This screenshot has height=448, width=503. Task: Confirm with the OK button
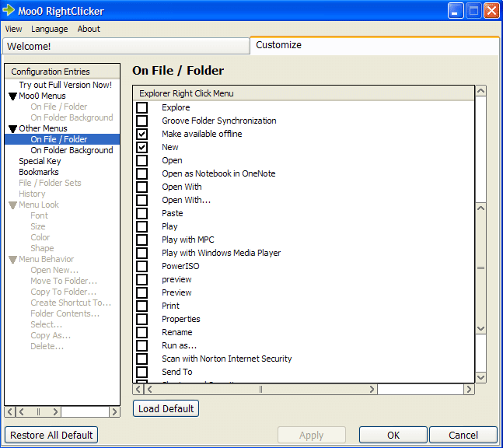tap(393, 435)
